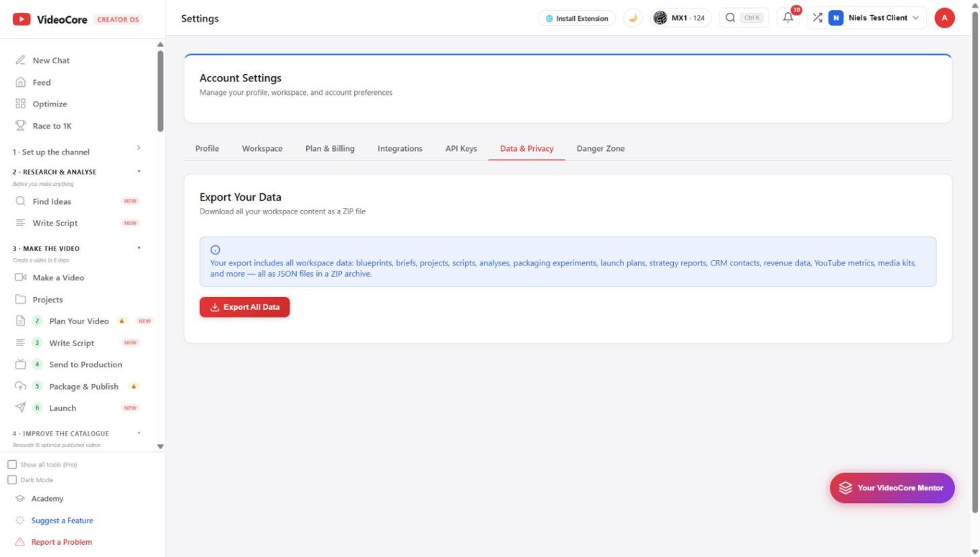Open Find Ideas magnifier icon
This screenshot has width=980, height=557.
pyautogui.click(x=20, y=201)
